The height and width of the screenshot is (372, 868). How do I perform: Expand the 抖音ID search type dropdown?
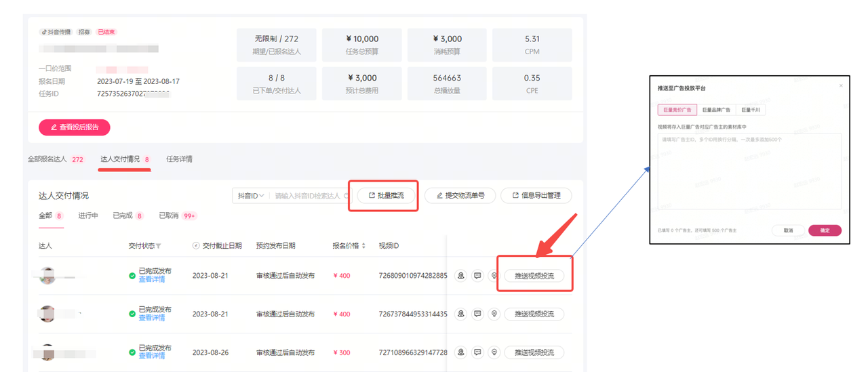click(250, 196)
